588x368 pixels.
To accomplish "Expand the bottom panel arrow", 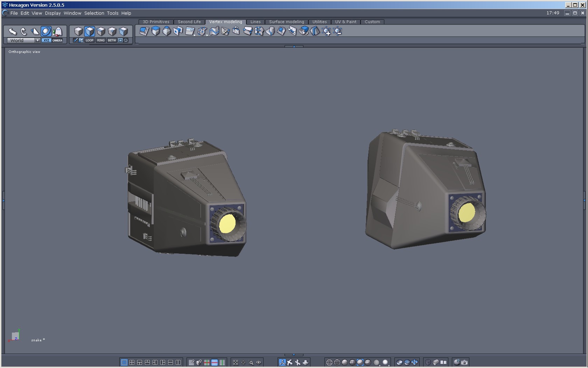I will coord(294,355).
